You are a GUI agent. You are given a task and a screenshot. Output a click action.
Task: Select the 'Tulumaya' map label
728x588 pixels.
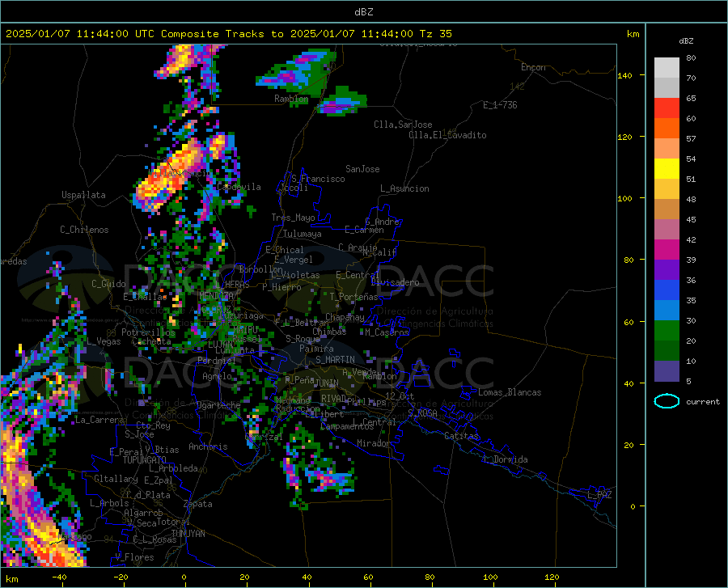pyautogui.click(x=302, y=234)
